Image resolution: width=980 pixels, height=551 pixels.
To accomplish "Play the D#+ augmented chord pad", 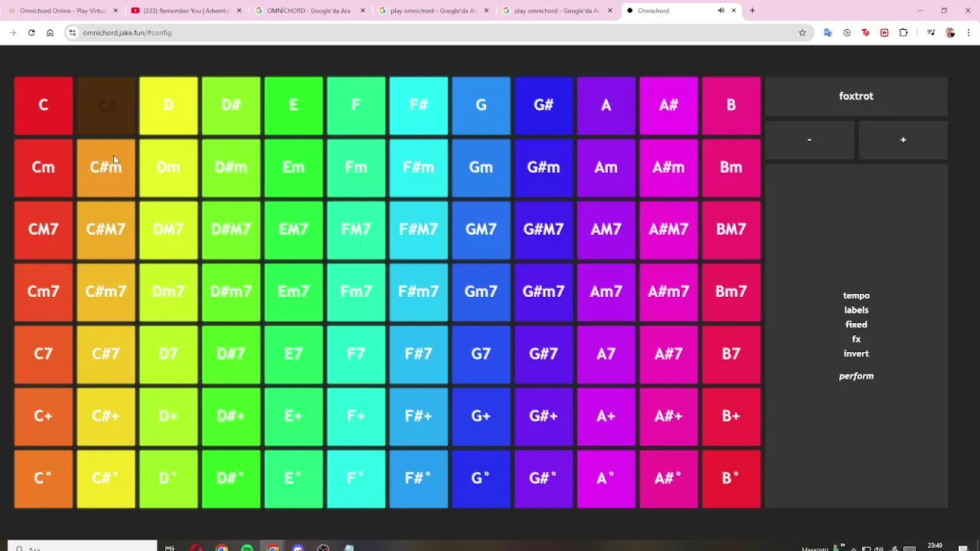I will pos(230,416).
